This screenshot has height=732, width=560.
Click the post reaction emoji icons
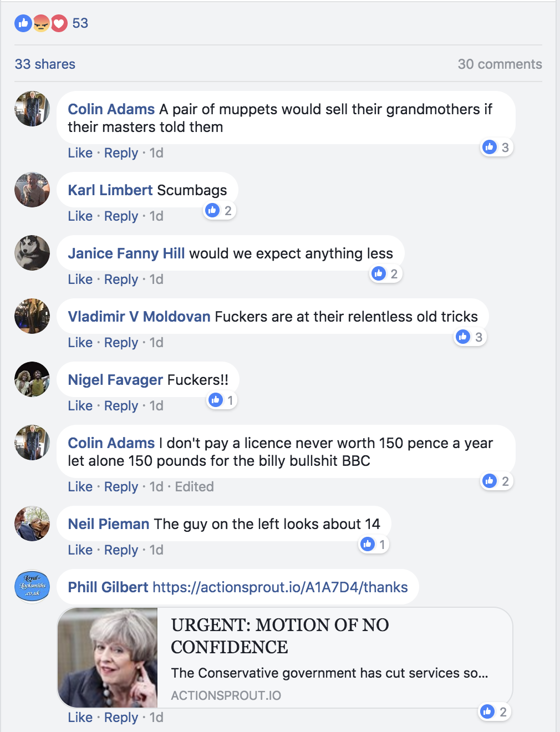click(x=41, y=23)
